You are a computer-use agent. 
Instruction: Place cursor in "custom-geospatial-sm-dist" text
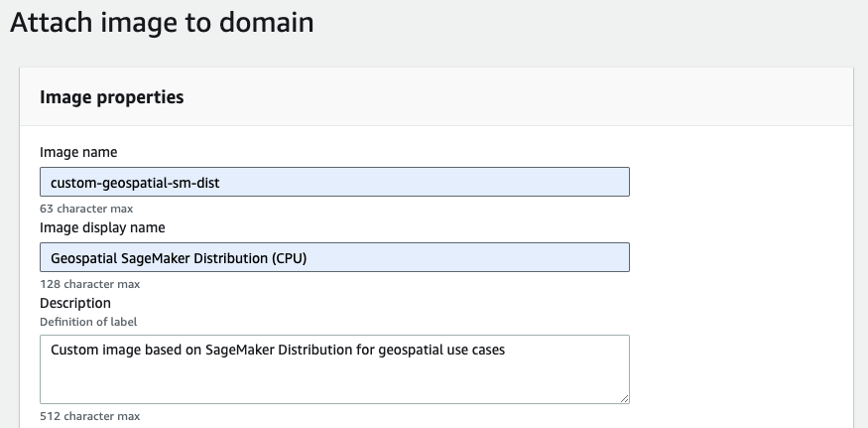tap(135, 183)
